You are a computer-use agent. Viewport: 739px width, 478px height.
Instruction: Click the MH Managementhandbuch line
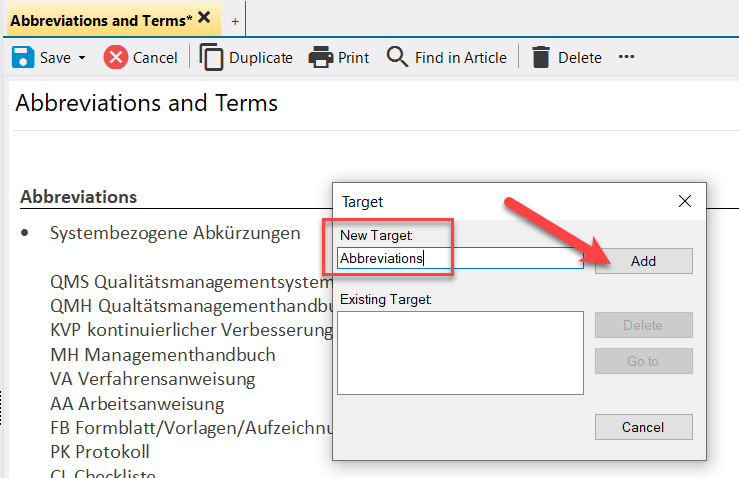162,354
